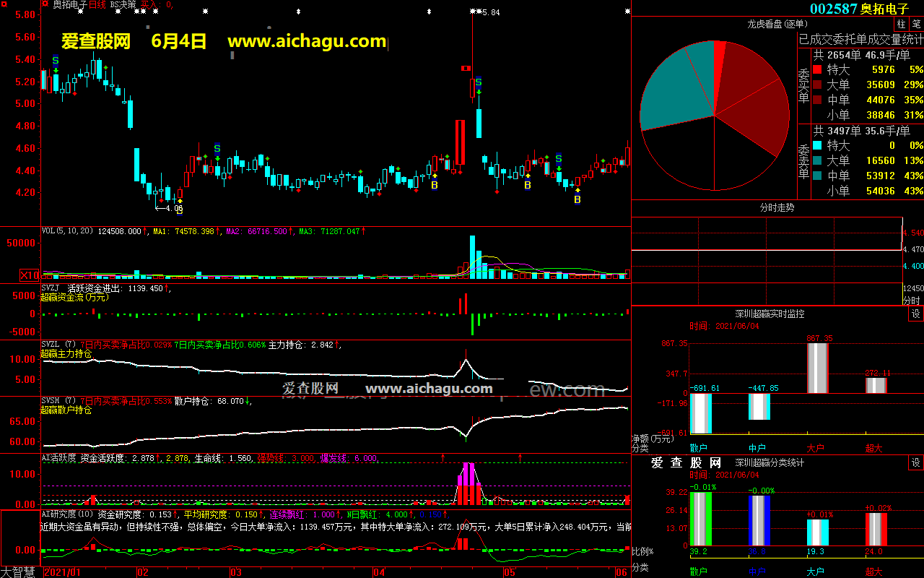Click the 大智慧 logo in bottom corner

click(x=19, y=572)
